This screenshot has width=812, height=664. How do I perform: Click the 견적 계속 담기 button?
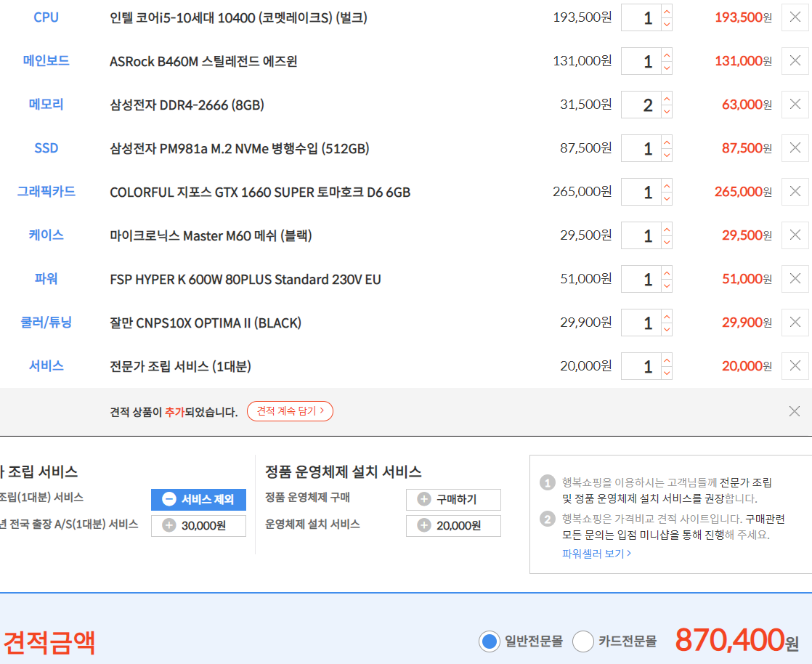click(290, 411)
